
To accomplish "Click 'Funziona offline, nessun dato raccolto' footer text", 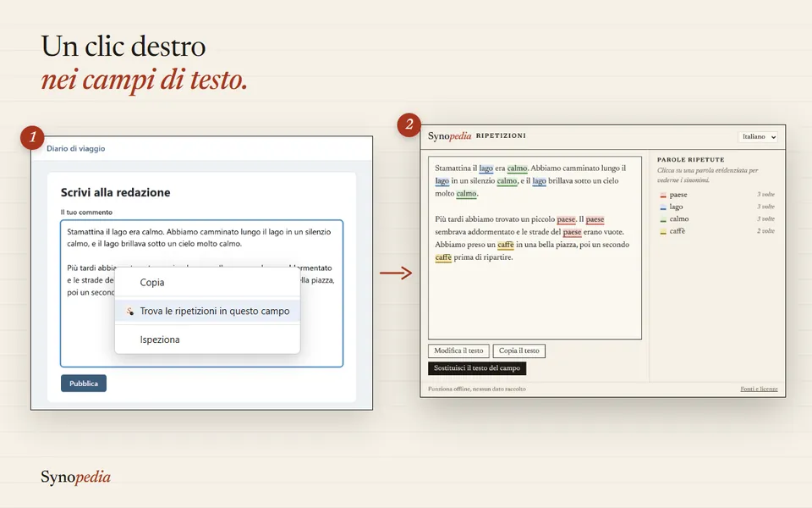I will [x=476, y=389].
